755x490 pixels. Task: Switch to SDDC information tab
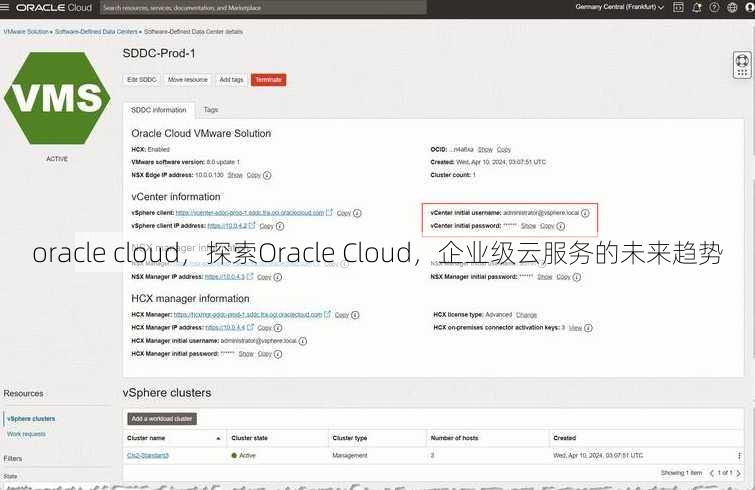[x=158, y=110]
